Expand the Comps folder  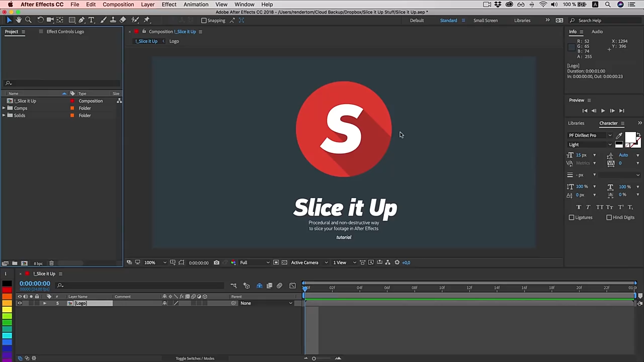(4, 108)
